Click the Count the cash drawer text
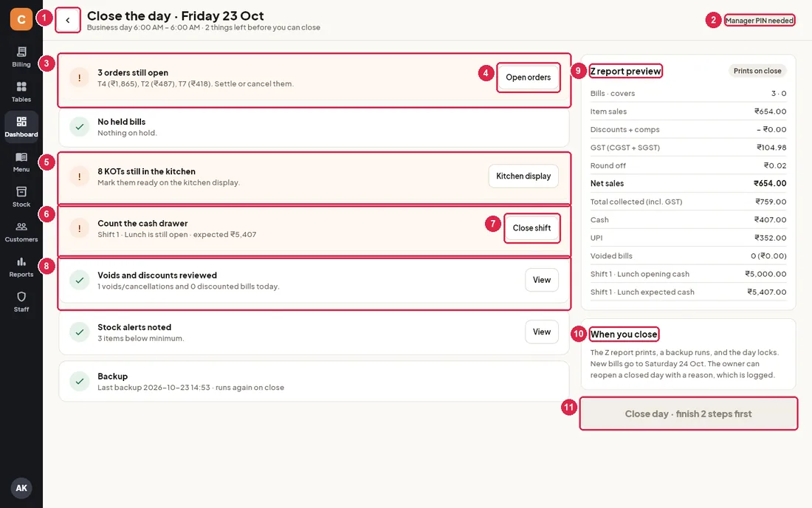This screenshot has width=812, height=508. tap(142, 223)
